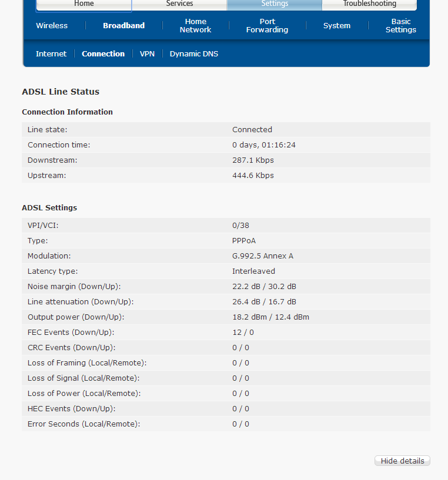Click the FEC Events (Down/Up) label
Viewport: 448px width, 480px height.
pyautogui.click(x=71, y=333)
